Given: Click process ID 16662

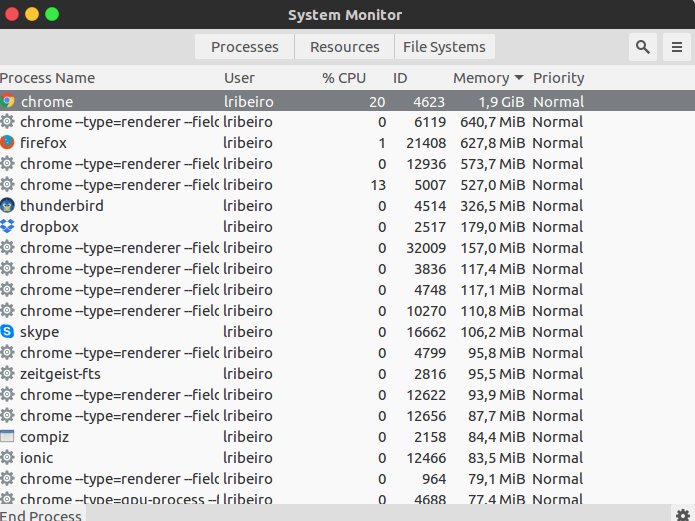Looking at the screenshot, I should (x=426, y=332).
